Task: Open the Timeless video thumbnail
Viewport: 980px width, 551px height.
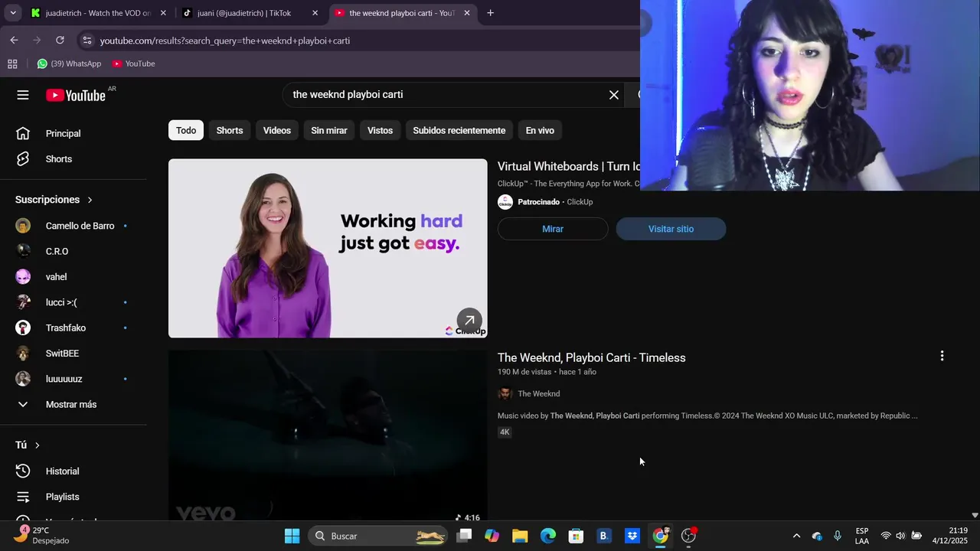Action: [x=328, y=435]
